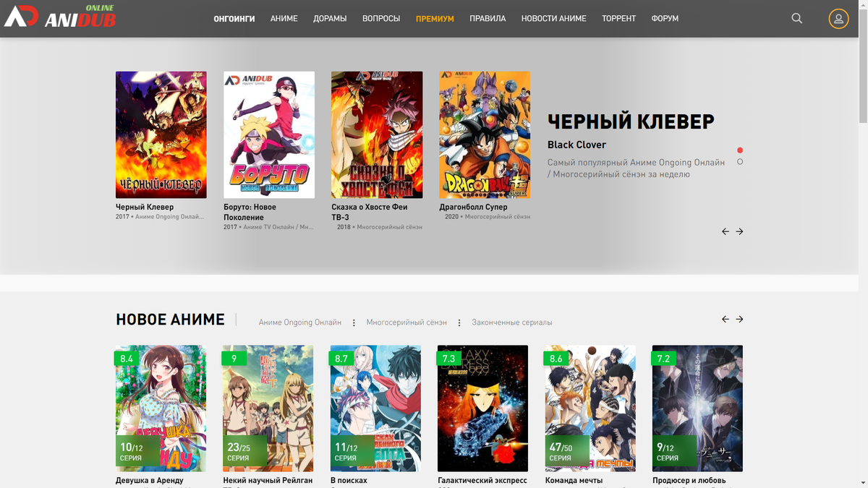
Task: Show next items in Новое Аниме
Action: click(739, 319)
